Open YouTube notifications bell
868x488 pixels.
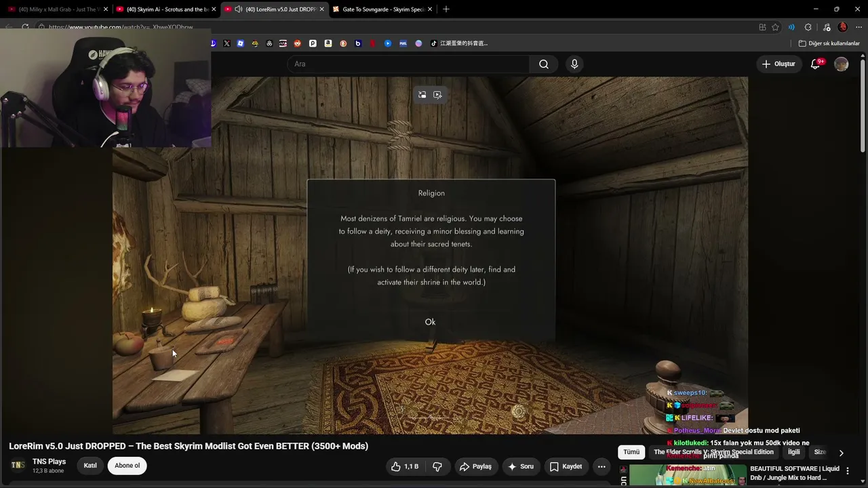point(816,64)
